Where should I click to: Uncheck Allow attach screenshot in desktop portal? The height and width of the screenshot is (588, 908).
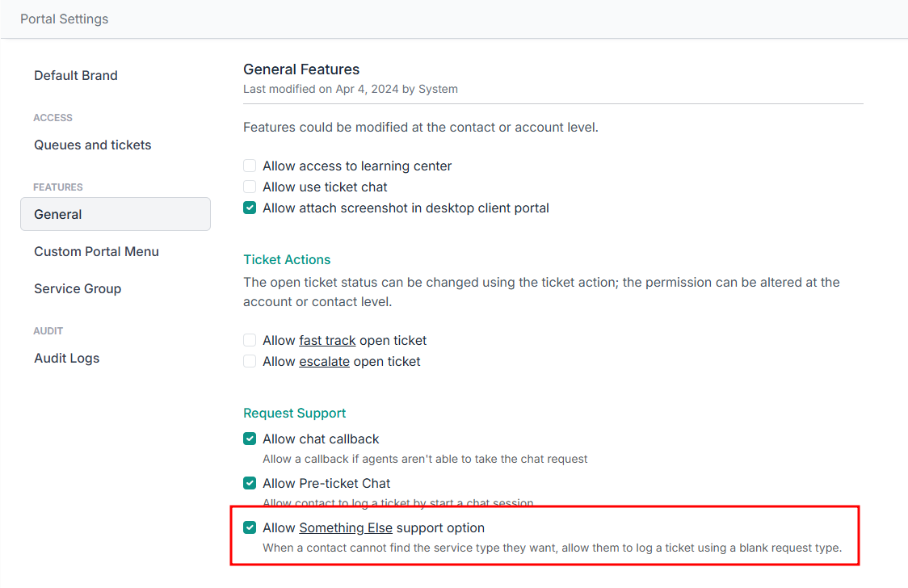click(250, 208)
